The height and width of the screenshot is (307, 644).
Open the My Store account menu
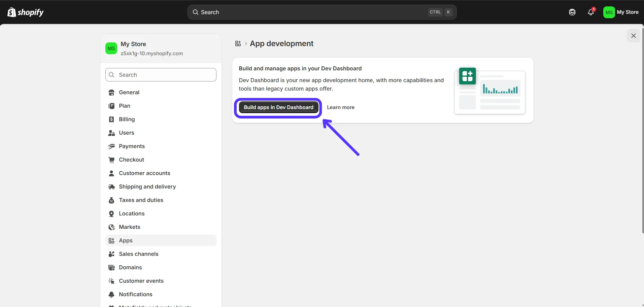(x=621, y=12)
